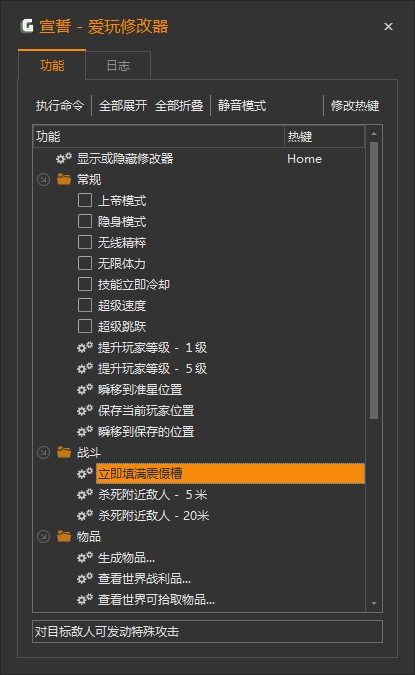
Task: Click the scrollbar down arrow
Action: point(374,604)
